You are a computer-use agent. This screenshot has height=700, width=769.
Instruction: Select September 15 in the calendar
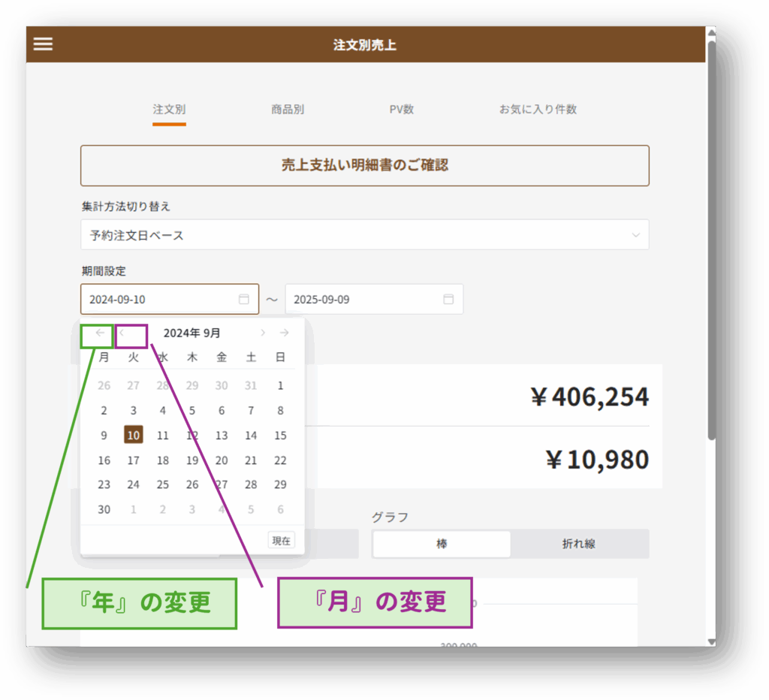pos(280,436)
